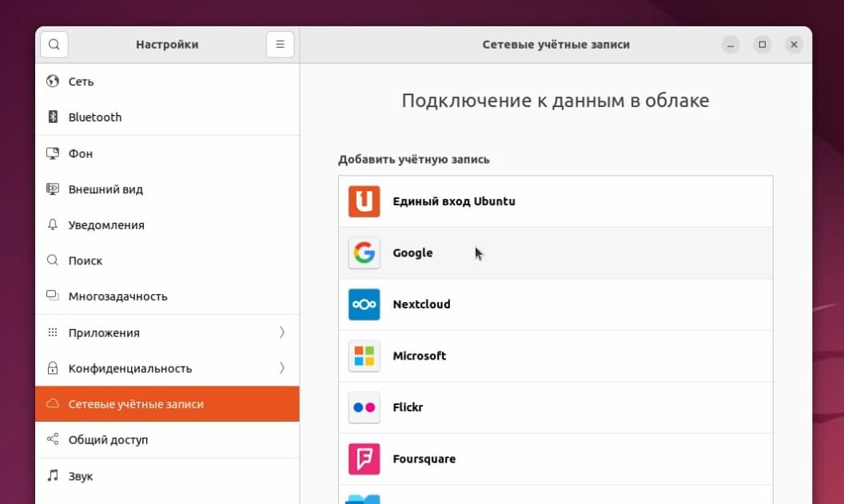Click the Flickr two-dot logo
Viewport: 844px width, 504px height.
tap(364, 407)
